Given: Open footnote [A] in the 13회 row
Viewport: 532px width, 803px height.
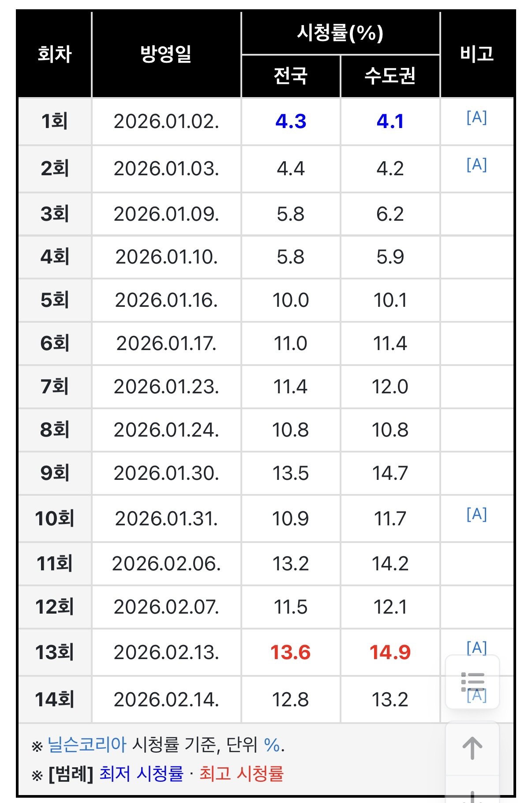Looking at the screenshot, I should pyautogui.click(x=476, y=648).
